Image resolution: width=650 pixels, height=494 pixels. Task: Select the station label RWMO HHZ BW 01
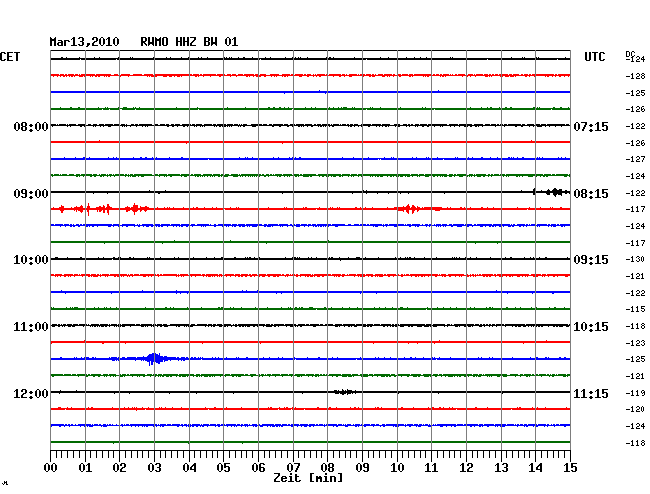pyautogui.click(x=189, y=42)
